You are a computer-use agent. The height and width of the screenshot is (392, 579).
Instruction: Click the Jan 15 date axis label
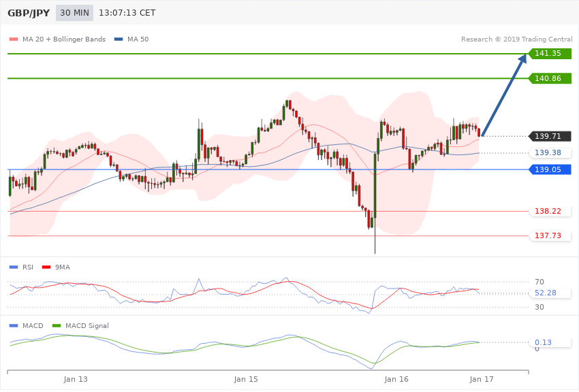[x=246, y=380]
